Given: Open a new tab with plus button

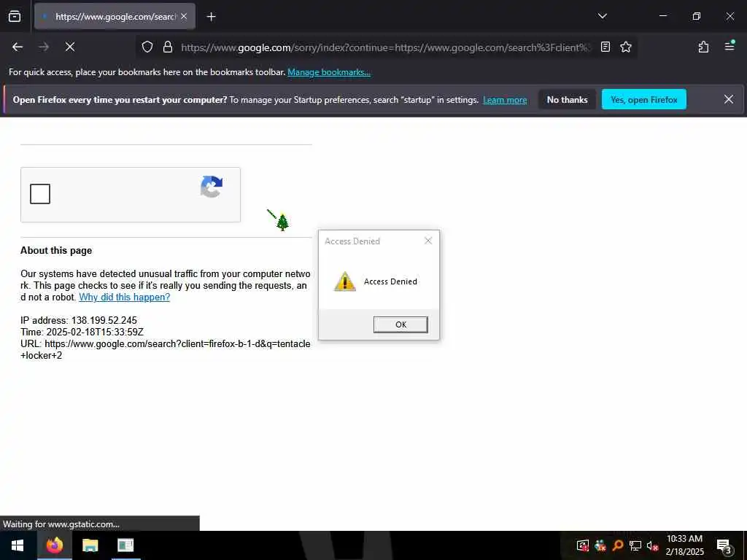Looking at the screenshot, I should click(x=211, y=17).
